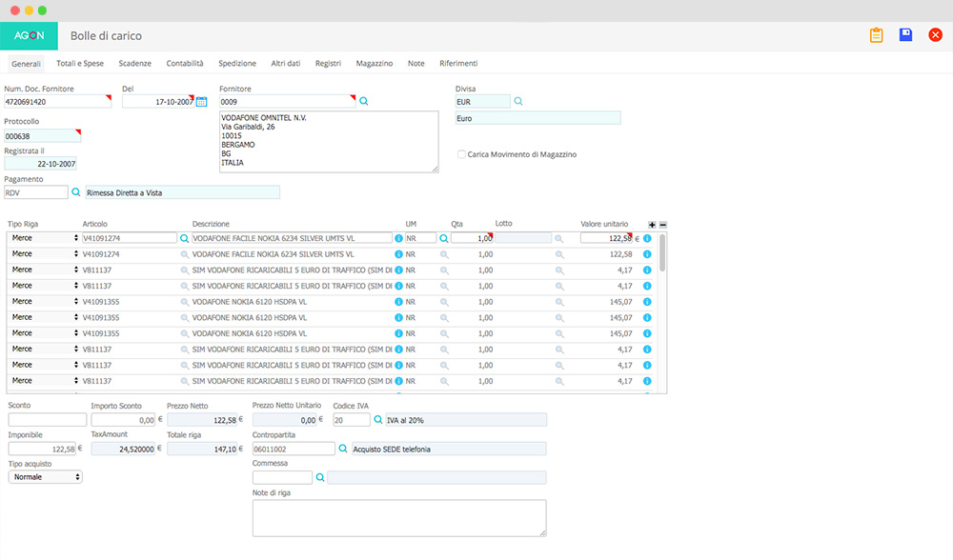Click the Imponibile field 122,58

coord(42,449)
